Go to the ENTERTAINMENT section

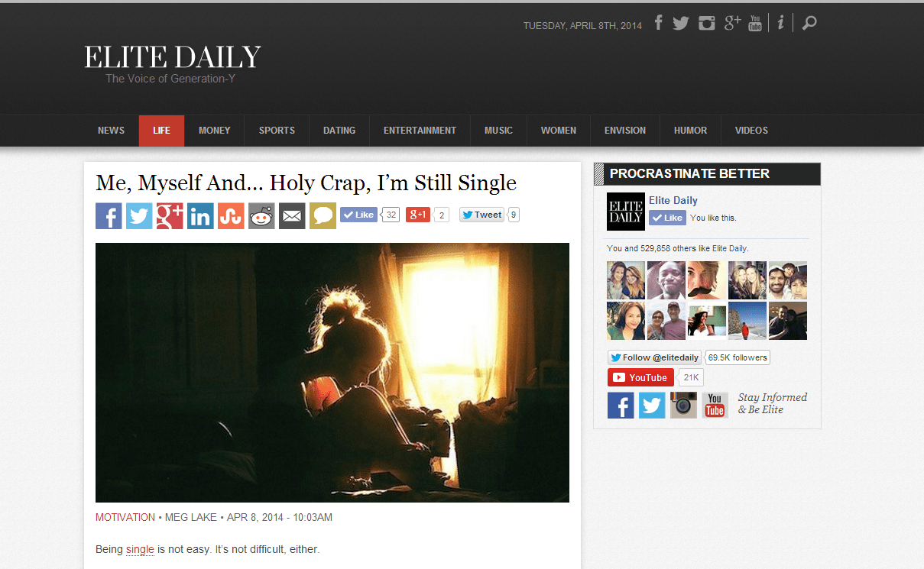(420, 131)
